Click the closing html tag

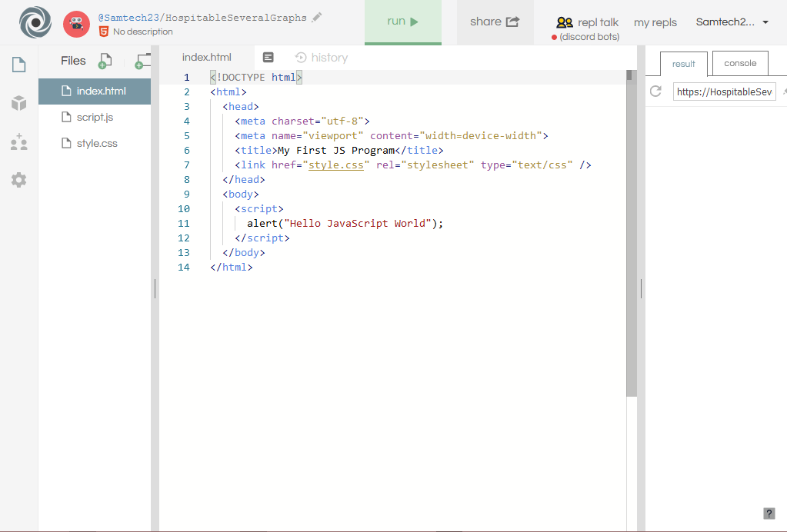coord(232,268)
